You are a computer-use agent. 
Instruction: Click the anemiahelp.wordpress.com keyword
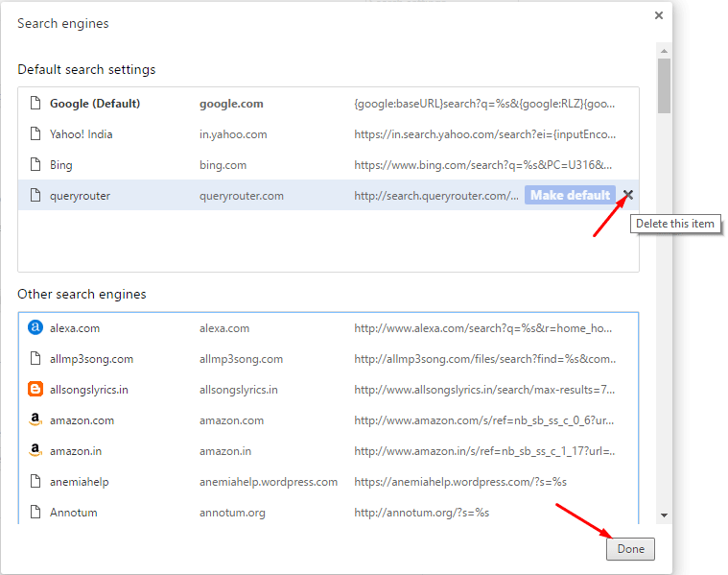tap(269, 482)
